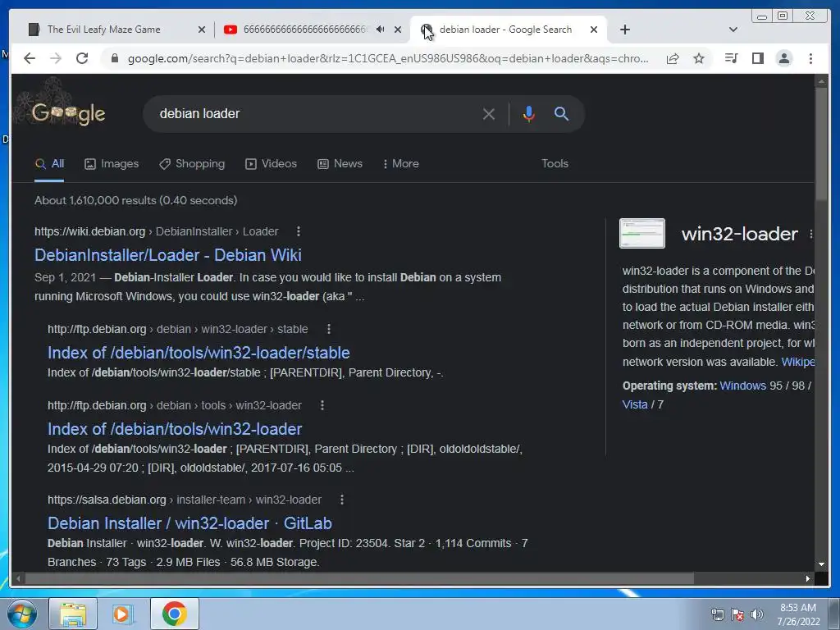Switch to News results
Image resolution: width=840 pixels, height=630 pixels.
340,164
